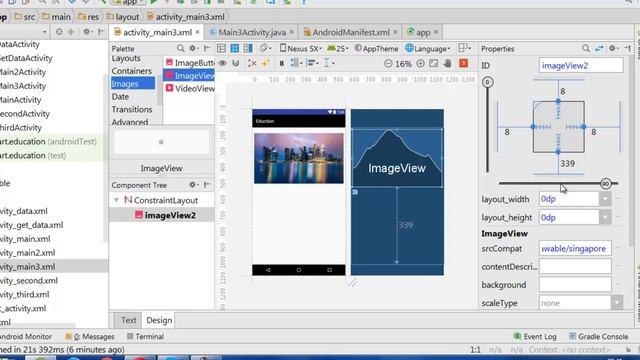Viewport: 640px width, 360px height.
Task: Click the ID field containing imageView2
Action: click(581, 65)
